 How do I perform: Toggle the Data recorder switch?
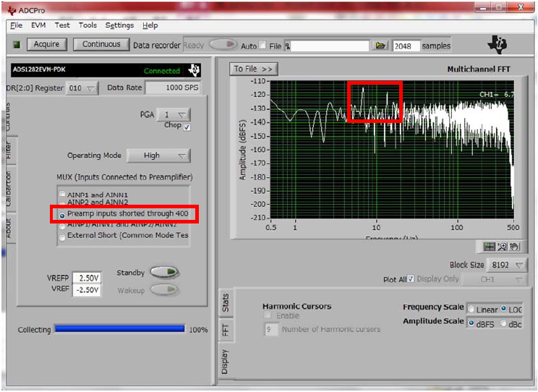click(223, 44)
